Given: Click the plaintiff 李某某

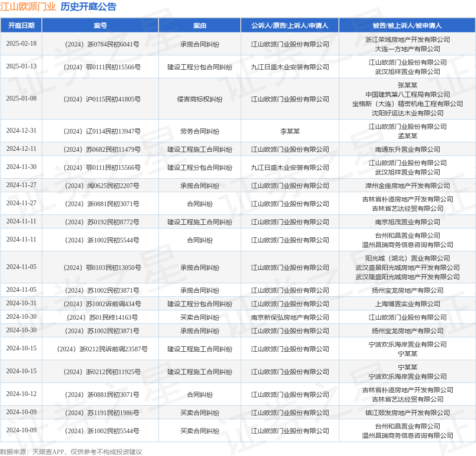Looking at the screenshot, I should 290,131.
